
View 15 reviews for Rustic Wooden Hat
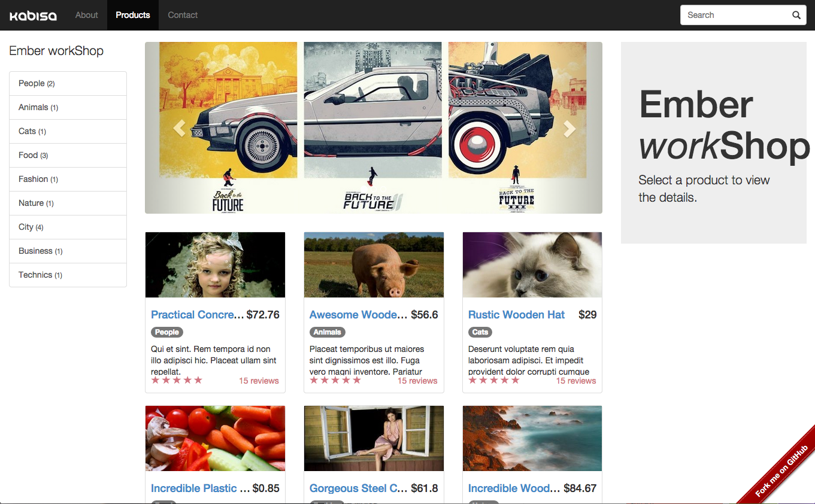click(x=576, y=381)
